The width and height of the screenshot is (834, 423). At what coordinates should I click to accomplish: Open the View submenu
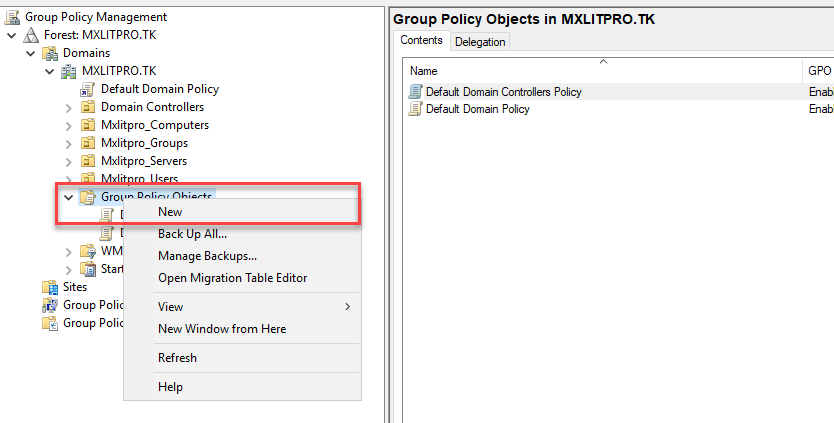click(x=171, y=307)
